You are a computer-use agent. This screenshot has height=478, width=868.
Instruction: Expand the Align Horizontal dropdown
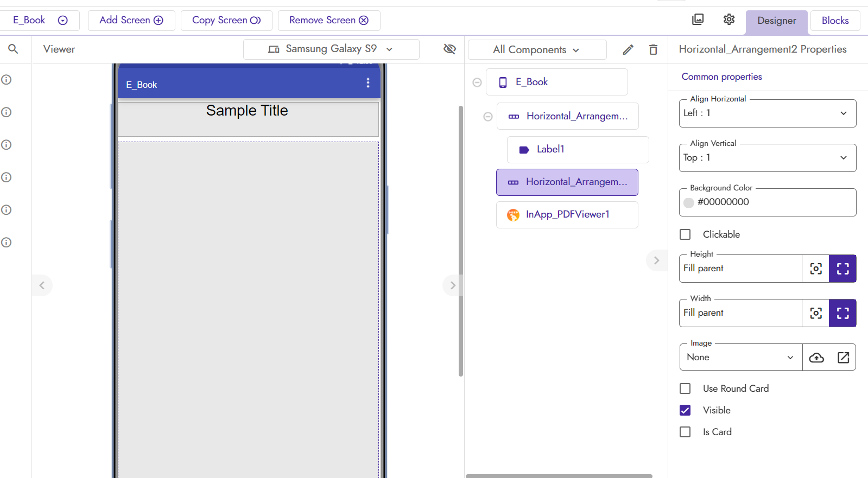(x=768, y=113)
